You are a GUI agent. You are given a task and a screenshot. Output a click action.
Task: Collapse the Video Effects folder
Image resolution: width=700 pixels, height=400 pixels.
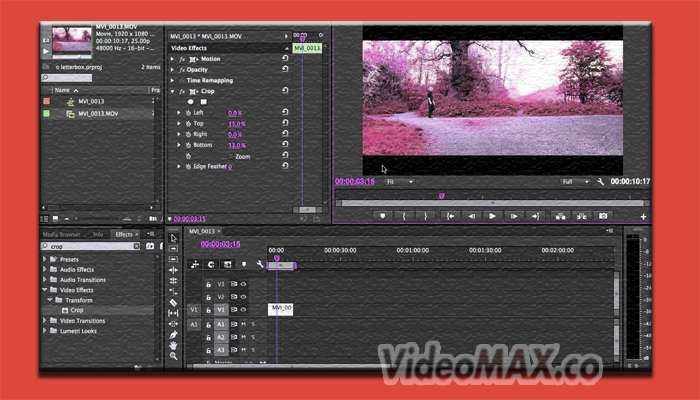44,290
